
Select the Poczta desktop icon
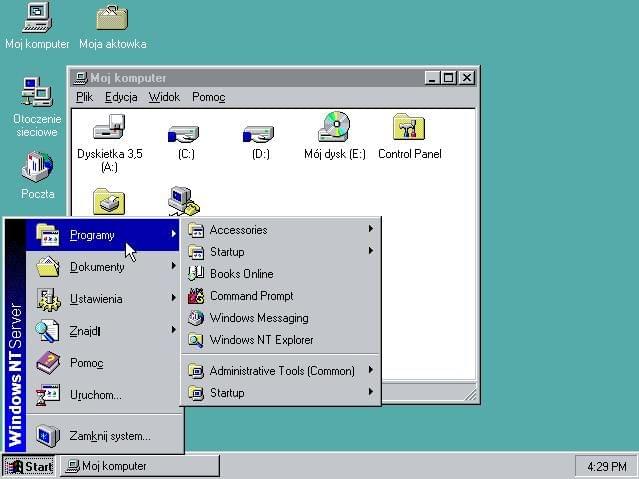37,166
